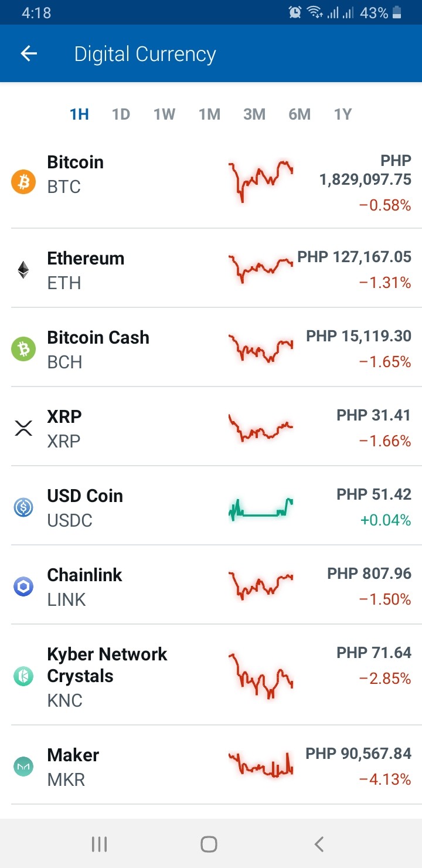Tap the back arrow in header
The image size is (422, 868).
pos(29,54)
